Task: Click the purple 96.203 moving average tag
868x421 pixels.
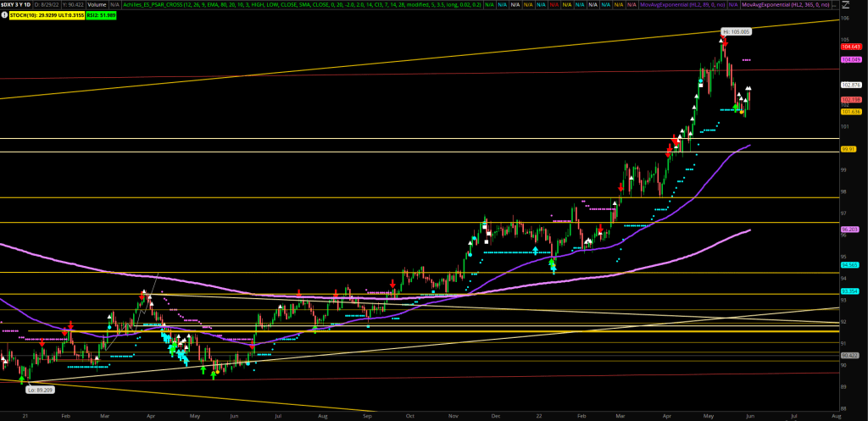Action: (x=850, y=230)
